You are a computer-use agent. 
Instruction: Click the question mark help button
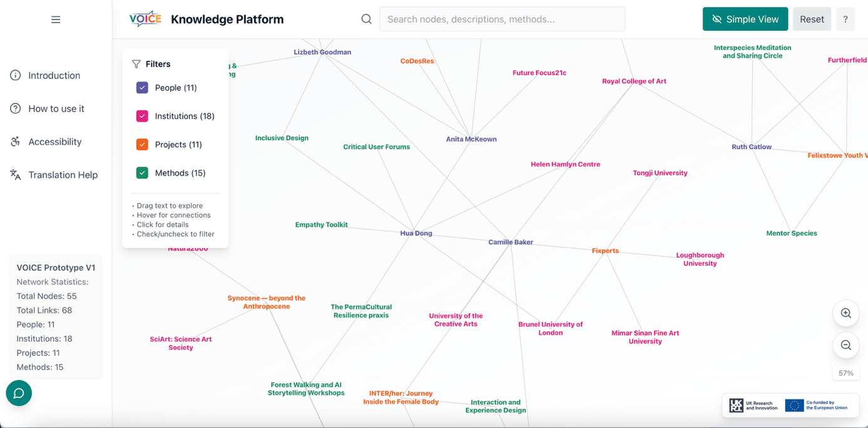[845, 19]
